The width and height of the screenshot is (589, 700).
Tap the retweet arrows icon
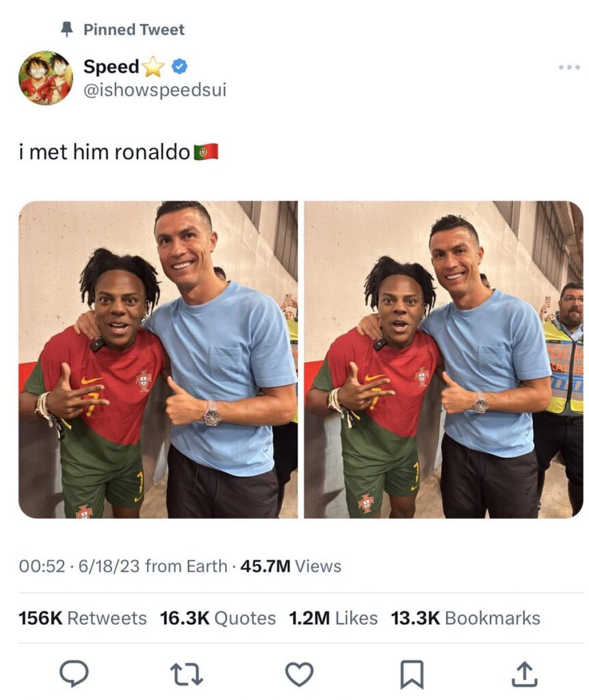[187, 673]
